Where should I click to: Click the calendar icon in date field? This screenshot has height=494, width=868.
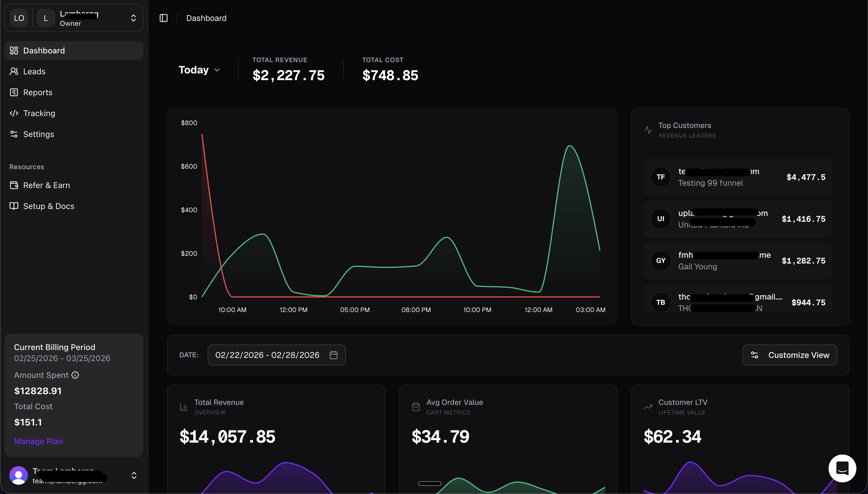click(x=333, y=355)
